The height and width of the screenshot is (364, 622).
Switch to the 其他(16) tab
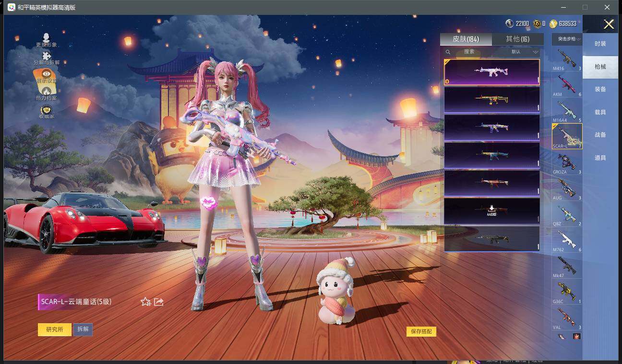coord(518,39)
